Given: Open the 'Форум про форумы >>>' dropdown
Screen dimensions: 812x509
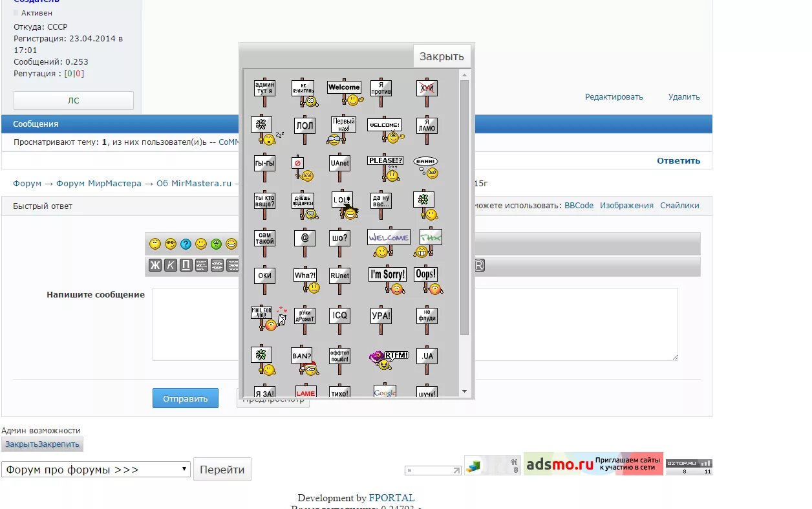Looking at the screenshot, I should point(96,470).
